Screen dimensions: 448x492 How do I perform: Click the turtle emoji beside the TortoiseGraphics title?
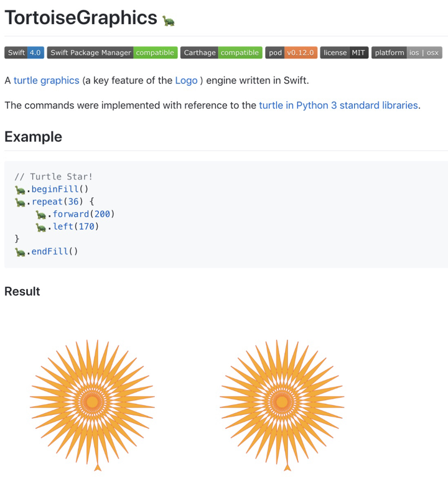pos(168,21)
